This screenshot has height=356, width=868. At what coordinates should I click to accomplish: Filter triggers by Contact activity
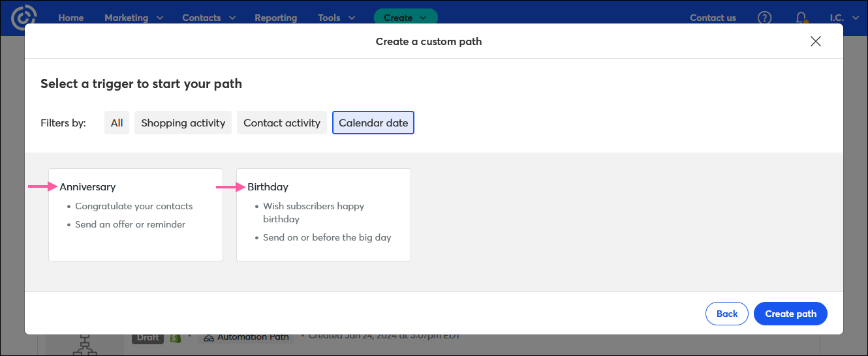click(x=282, y=123)
